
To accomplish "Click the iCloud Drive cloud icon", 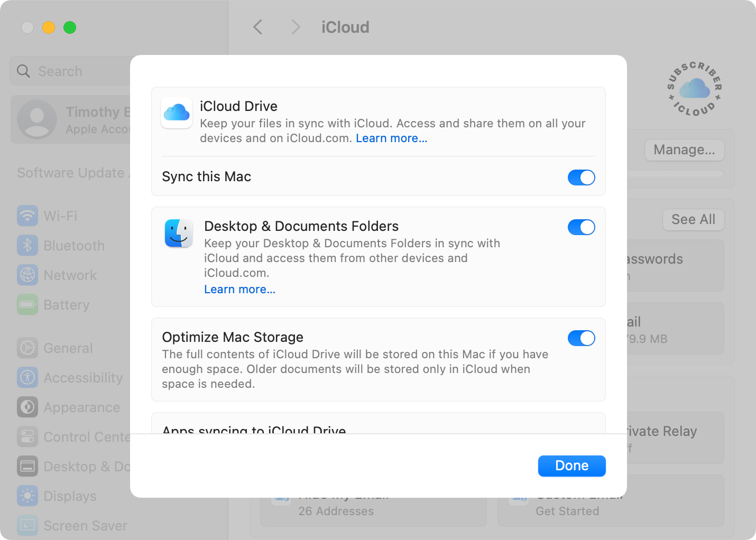I will click(177, 113).
